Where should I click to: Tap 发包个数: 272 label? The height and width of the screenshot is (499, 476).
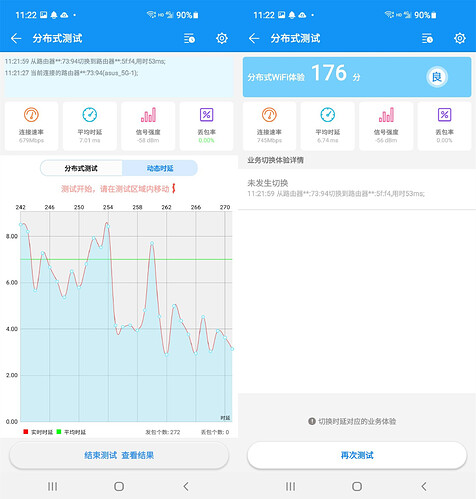click(163, 432)
